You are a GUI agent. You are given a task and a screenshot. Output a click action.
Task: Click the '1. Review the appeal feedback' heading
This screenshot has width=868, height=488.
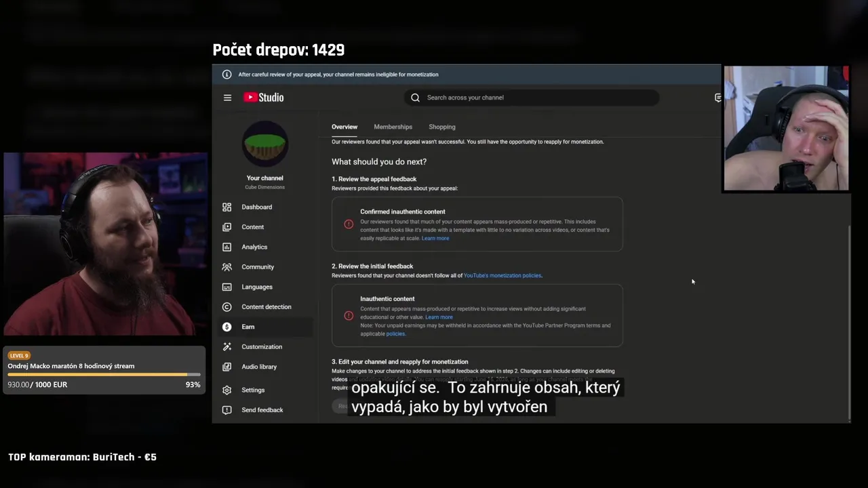tap(374, 180)
